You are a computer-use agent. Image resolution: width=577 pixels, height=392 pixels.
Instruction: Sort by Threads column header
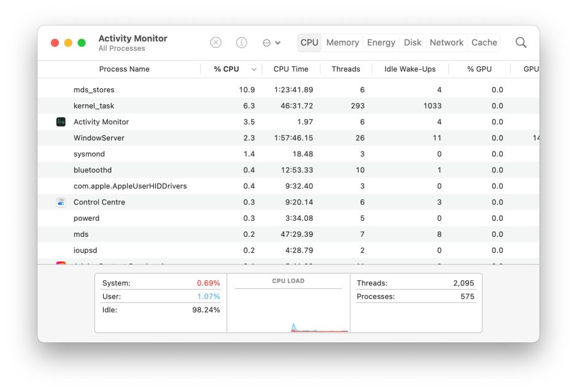[346, 69]
